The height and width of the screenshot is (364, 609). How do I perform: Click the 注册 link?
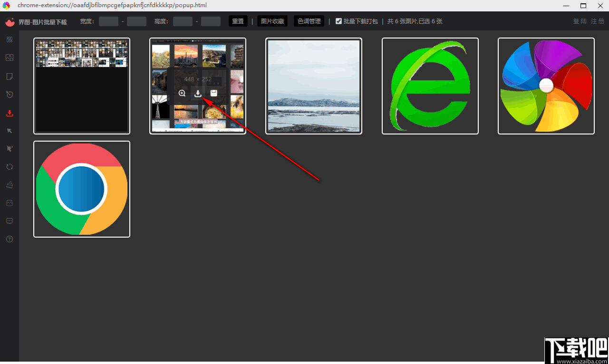[x=598, y=21]
